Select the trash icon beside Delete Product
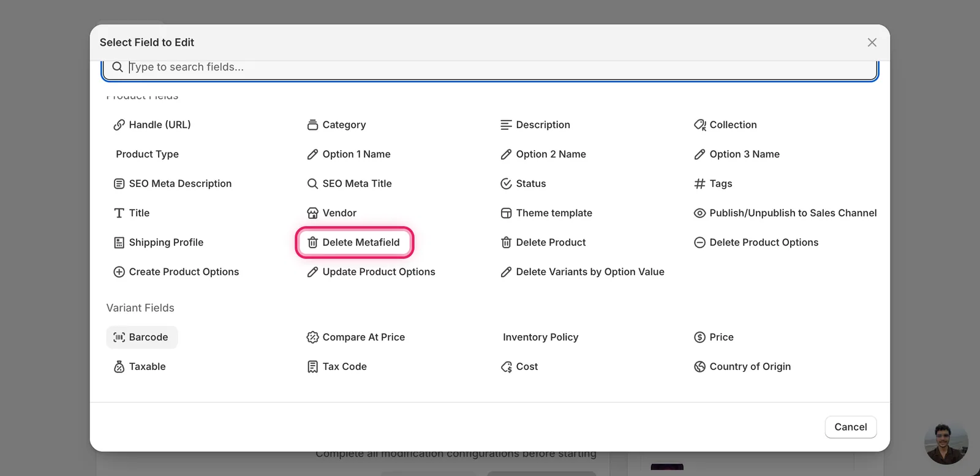980x476 pixels. pos(506,243)
